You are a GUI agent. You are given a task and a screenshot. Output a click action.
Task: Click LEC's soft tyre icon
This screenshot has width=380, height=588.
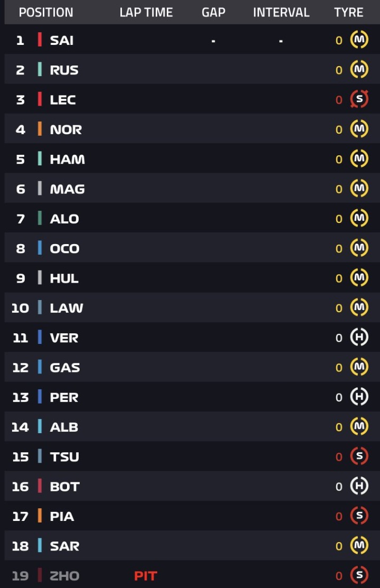tap(359, 99)
